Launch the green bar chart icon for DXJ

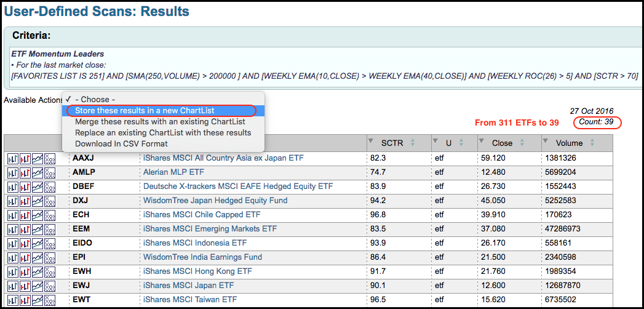click(x=13, y=201)
